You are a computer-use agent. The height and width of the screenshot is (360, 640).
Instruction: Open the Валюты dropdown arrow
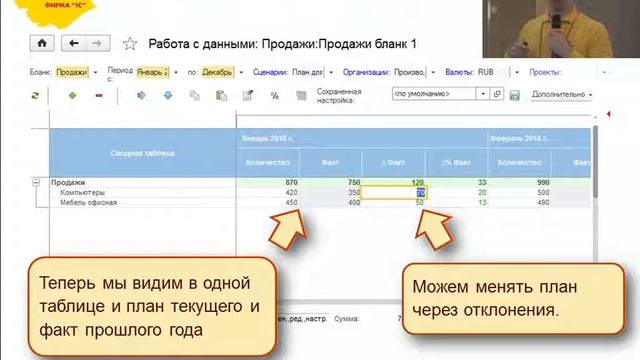pyautogui.click(x=517, y=72)
